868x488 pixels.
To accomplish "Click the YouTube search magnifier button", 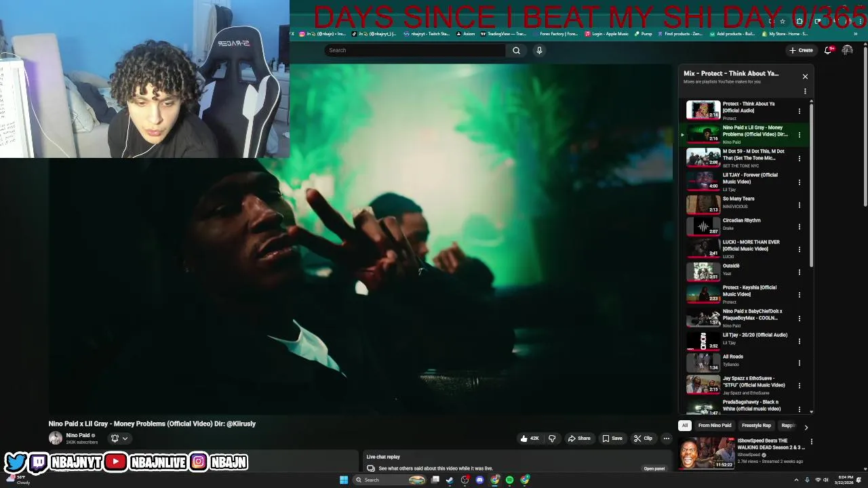I will [x=516, y=50].
